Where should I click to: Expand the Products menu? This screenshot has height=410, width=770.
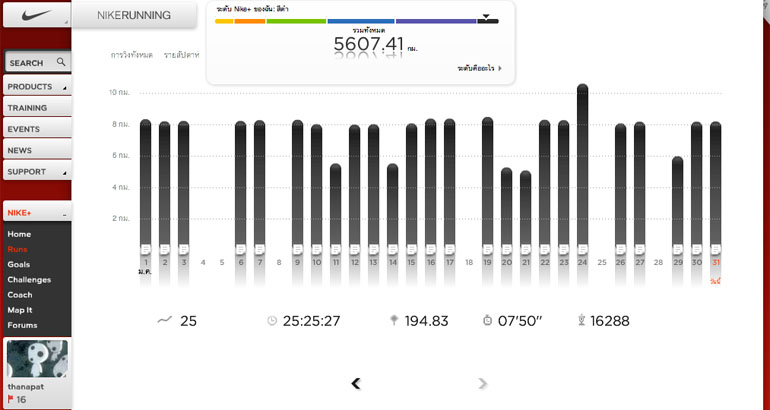click(36, 87)
